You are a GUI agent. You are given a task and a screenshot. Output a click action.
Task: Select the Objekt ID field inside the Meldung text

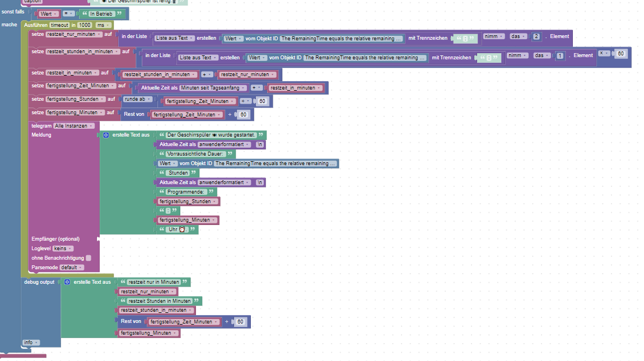coord(275,163)
